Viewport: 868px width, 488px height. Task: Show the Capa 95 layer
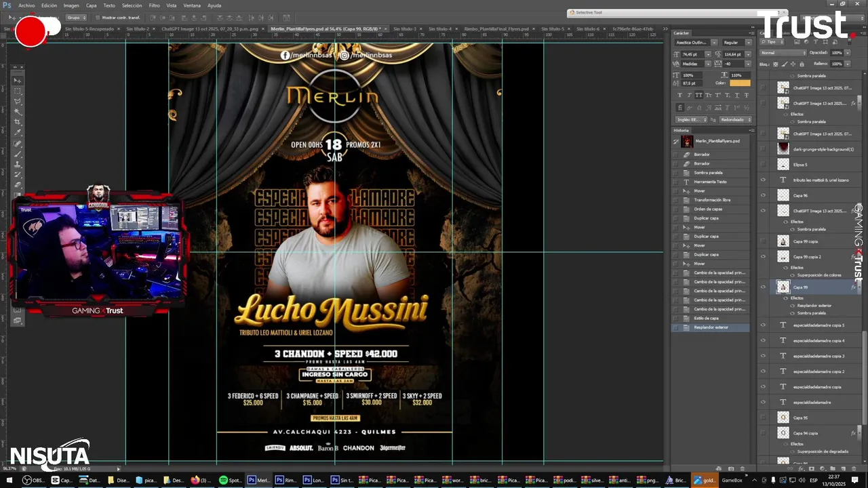[x=763, y=418]
